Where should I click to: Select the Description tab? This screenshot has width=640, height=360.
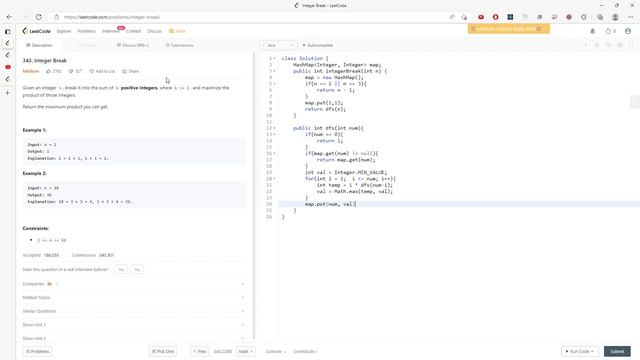[39, 45]
